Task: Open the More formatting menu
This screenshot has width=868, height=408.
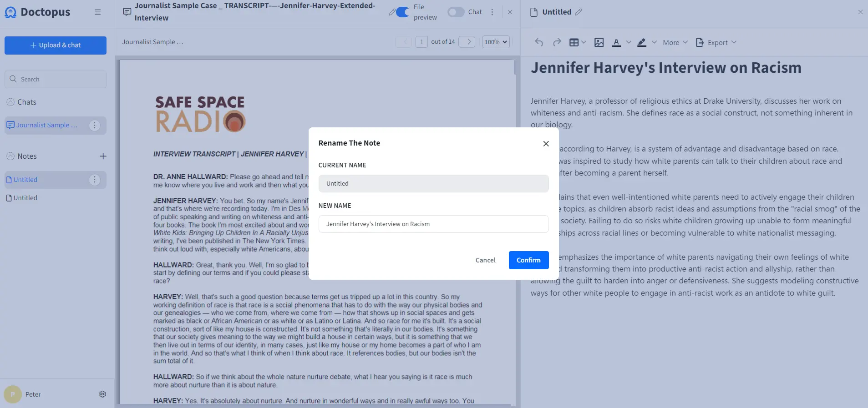Action: 675,42
